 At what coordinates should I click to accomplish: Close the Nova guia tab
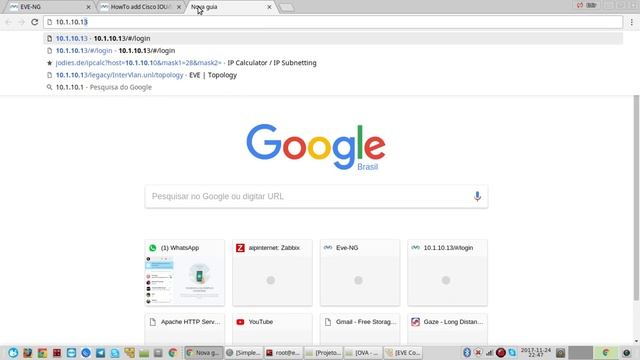click(x=269, y=7)
